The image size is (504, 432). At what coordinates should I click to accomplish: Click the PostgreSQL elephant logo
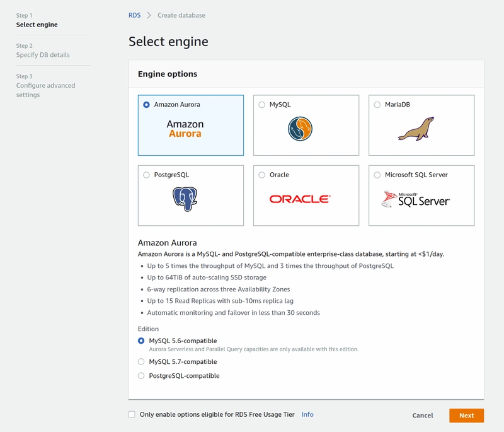coord(185,199)
